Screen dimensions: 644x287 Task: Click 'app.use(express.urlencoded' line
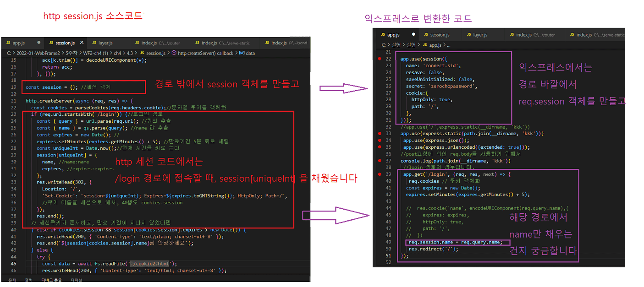pyautogui.click(x=467, y=147)
